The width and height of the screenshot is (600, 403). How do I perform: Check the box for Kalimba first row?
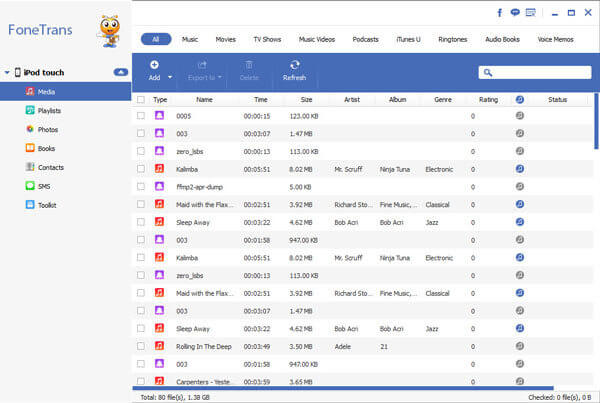coord(141,169)
